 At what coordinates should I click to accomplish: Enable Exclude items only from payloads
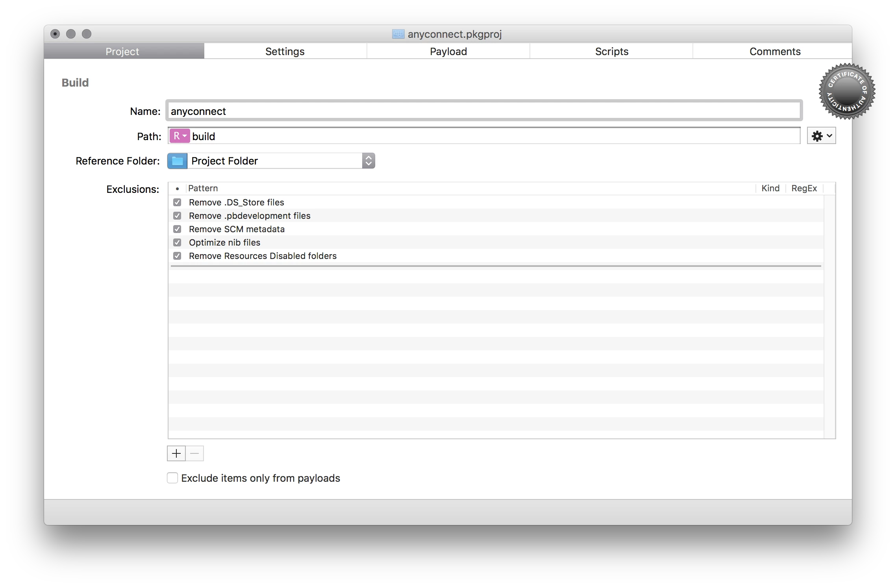[172, 478]
